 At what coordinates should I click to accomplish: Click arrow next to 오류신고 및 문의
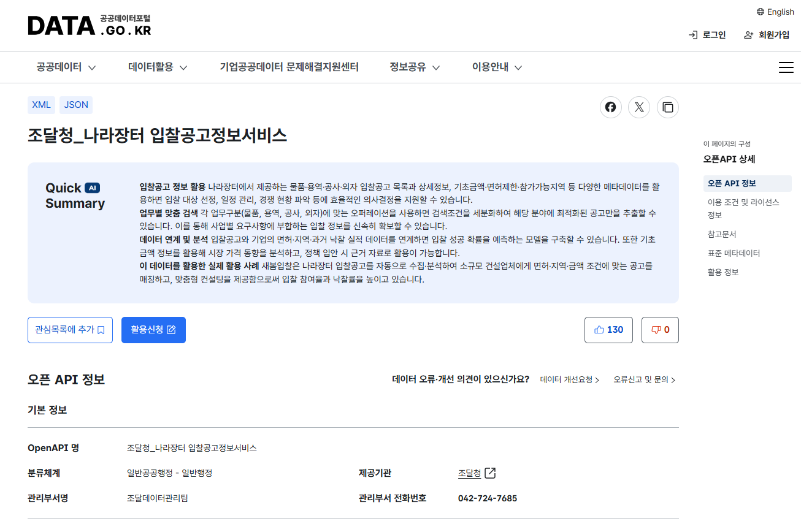click(x=673, y=381)
